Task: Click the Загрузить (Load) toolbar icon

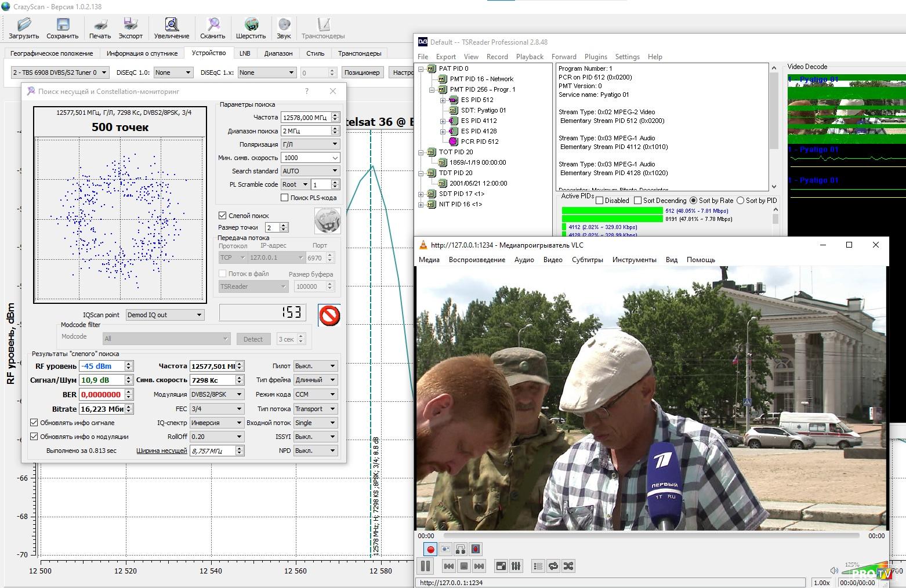Action: pos(24,27)
